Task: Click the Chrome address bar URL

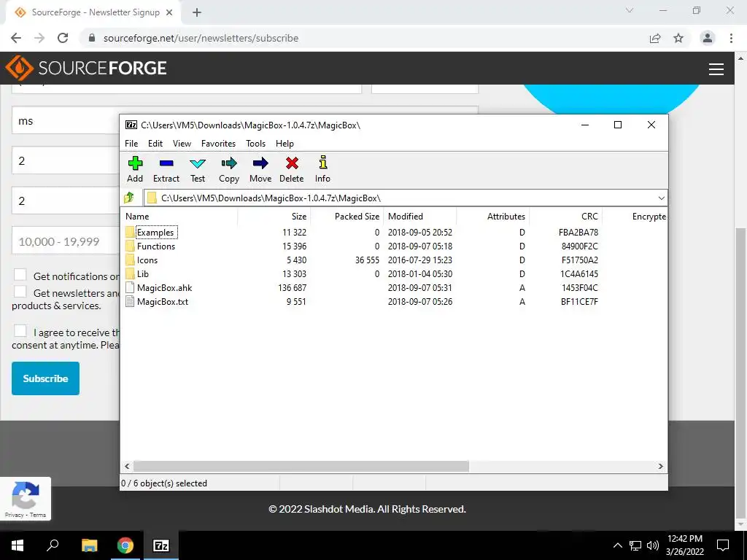Action: tap(201, 38)
